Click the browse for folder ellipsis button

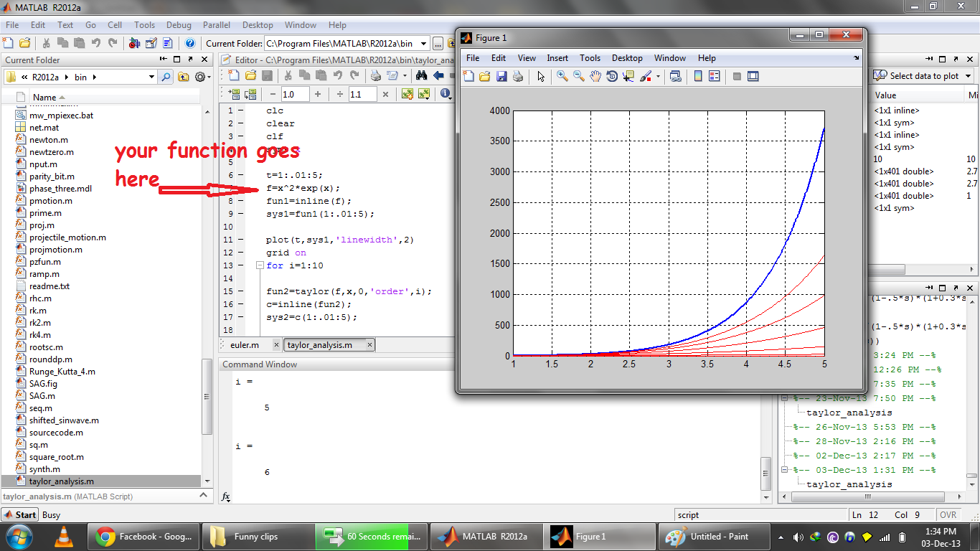[438, 44]
